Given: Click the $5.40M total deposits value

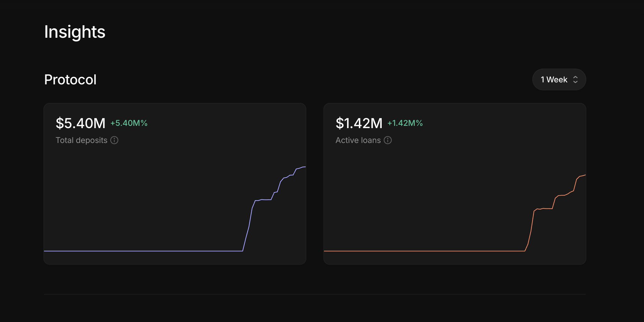Looking at the screenshot, I should 80,123.
